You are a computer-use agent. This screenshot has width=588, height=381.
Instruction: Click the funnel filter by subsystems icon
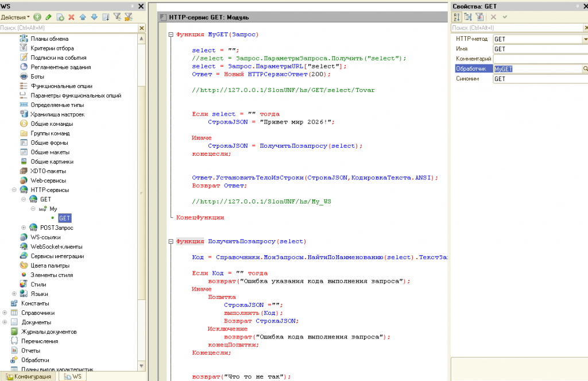click(x=117, y=17)
